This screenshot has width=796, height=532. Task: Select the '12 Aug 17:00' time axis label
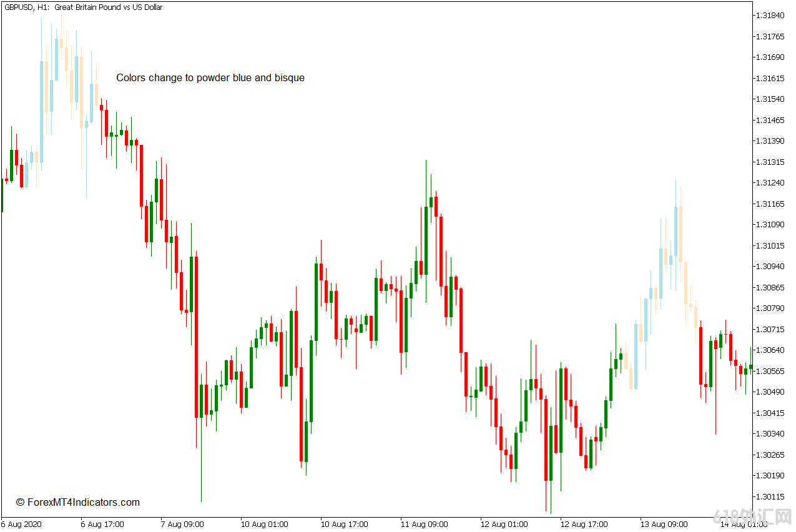(x=584, y=525)
